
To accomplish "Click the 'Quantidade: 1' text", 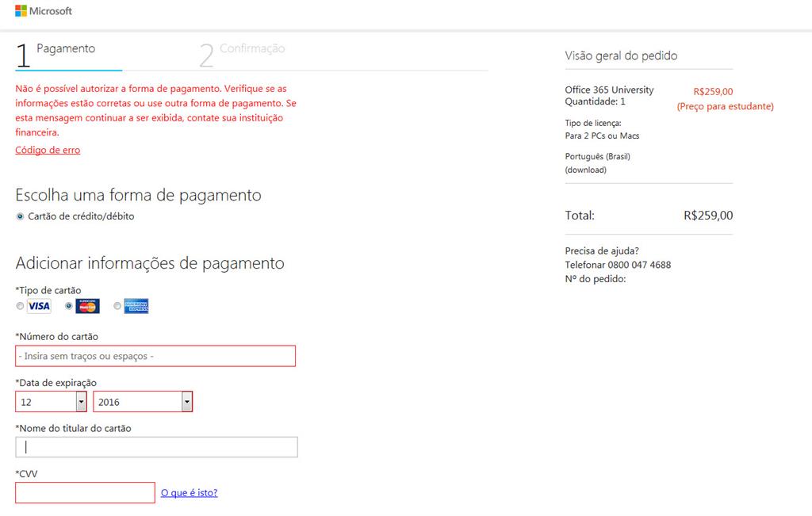I will click(595, 101).
